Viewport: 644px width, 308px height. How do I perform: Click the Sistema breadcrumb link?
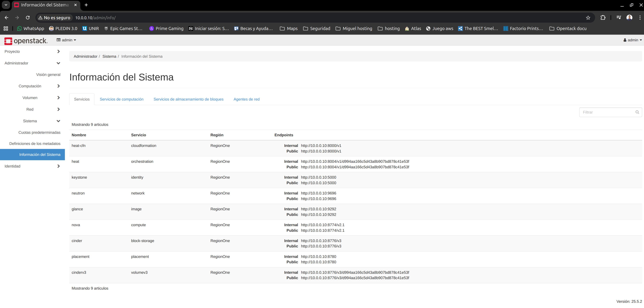click(109, 57)
